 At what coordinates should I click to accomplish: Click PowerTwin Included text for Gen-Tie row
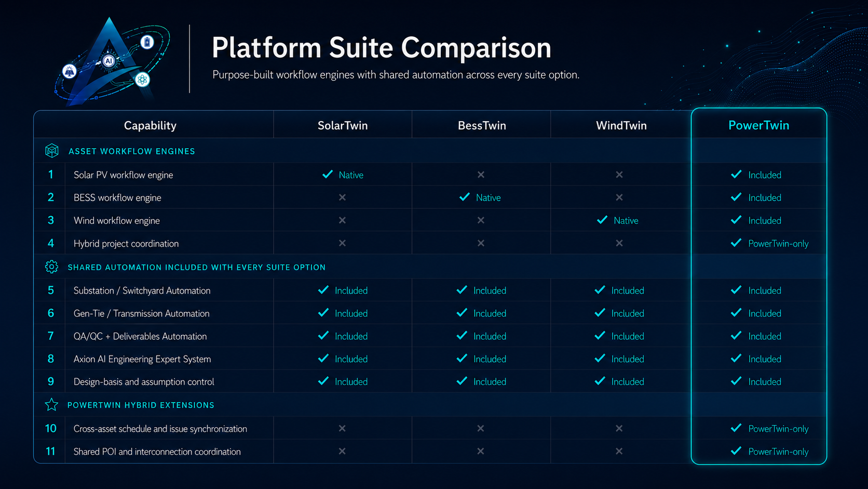(765, 313)
